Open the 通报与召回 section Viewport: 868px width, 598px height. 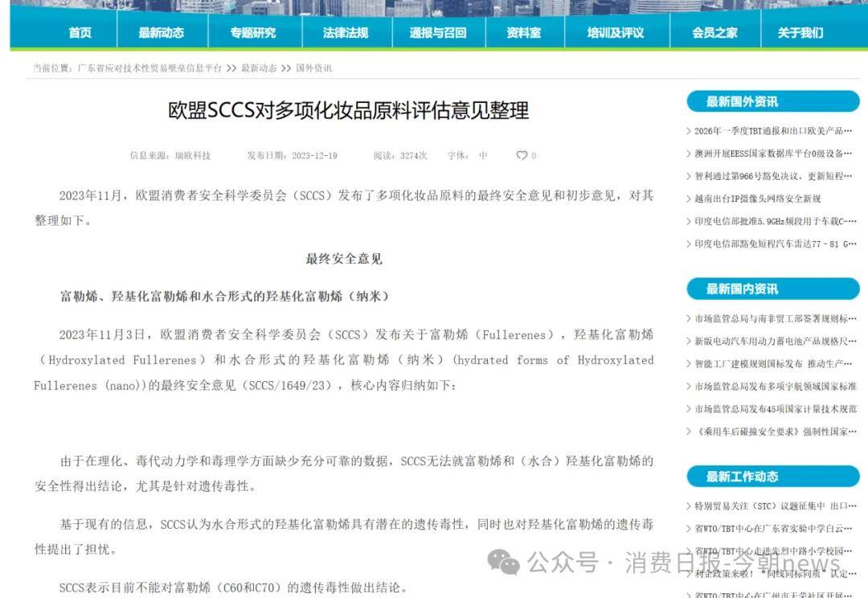pos(438,33)
